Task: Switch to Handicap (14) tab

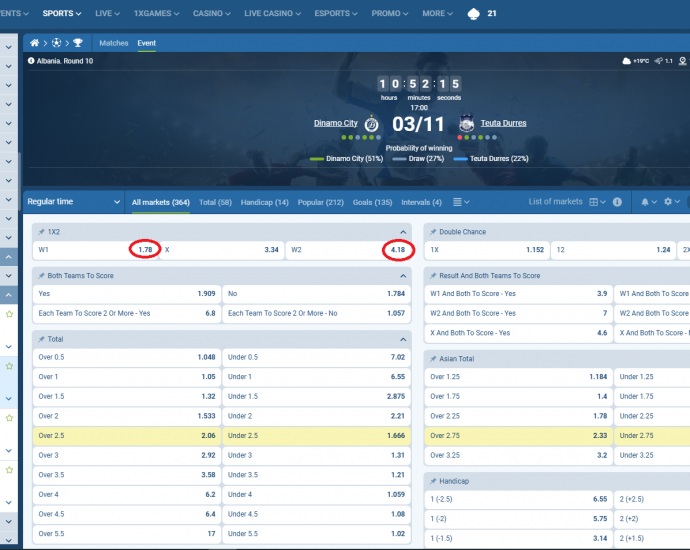Action: [264, 202]
